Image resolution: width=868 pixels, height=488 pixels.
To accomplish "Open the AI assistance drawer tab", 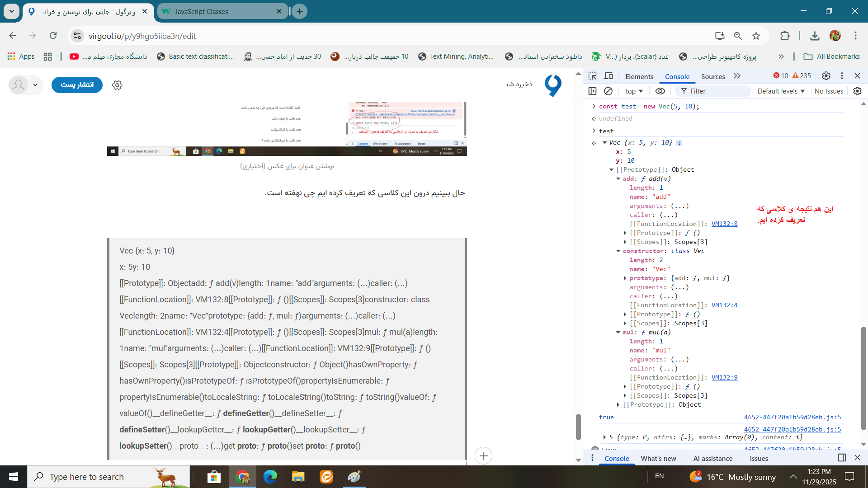I will (x=712, y=458).
